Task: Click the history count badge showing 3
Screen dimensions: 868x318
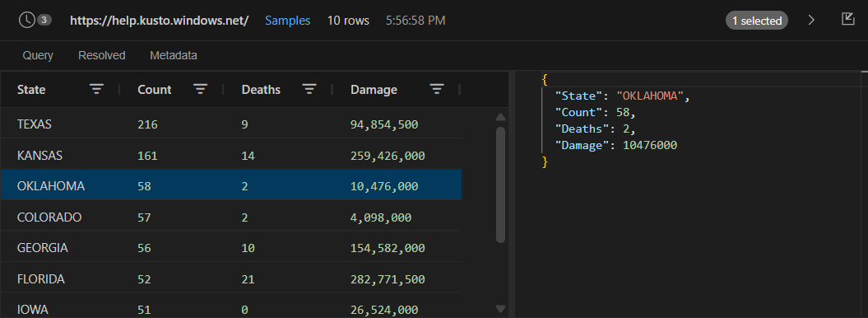Action: [x=44, y=21]
